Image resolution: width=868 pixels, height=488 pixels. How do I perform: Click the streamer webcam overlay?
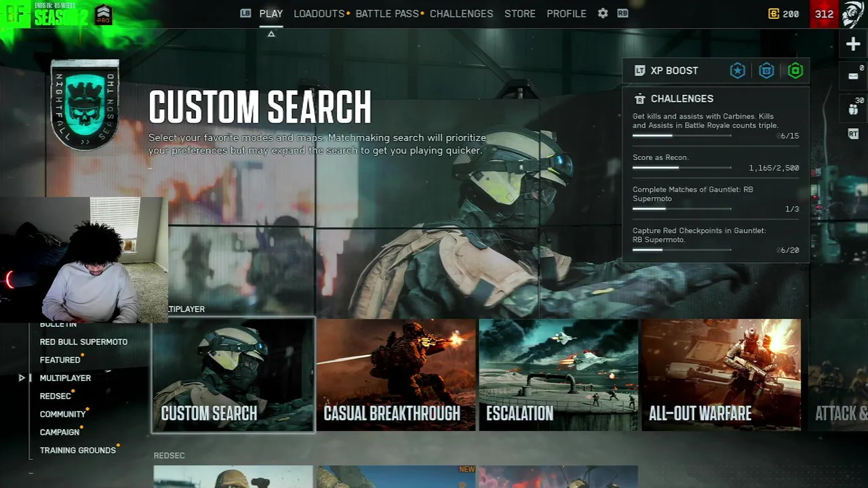click(x=84, y=260)
